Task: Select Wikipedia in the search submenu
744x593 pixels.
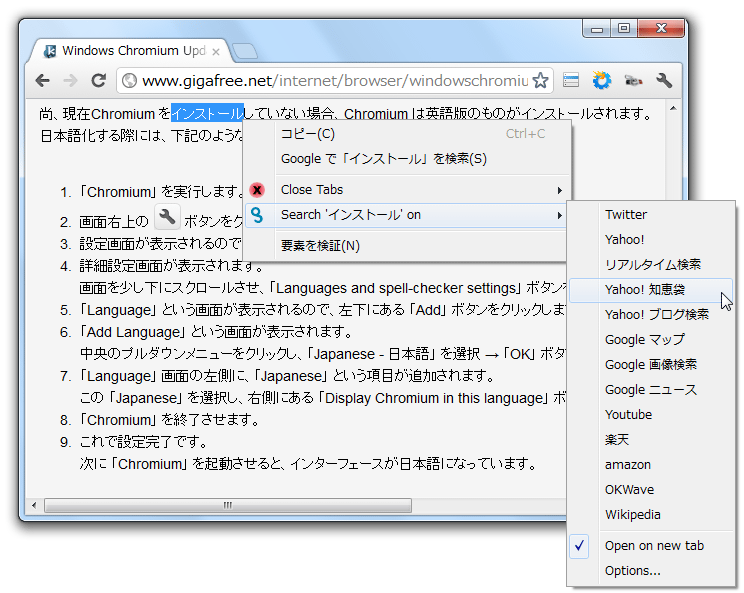Action: pos(651,515)
